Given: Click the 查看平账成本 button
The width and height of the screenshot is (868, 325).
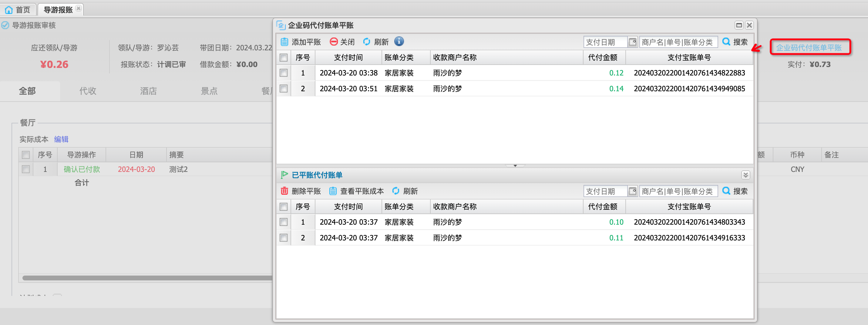Looking at the screenshot, I should [356, 191].
